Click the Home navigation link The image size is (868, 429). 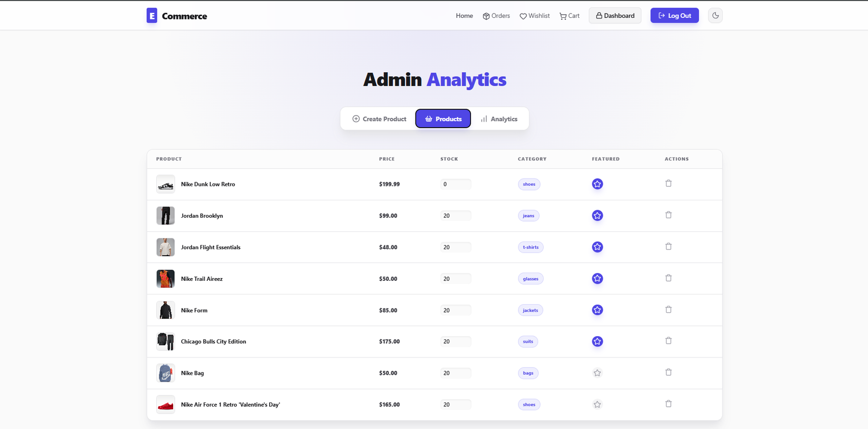coord(464,16)
